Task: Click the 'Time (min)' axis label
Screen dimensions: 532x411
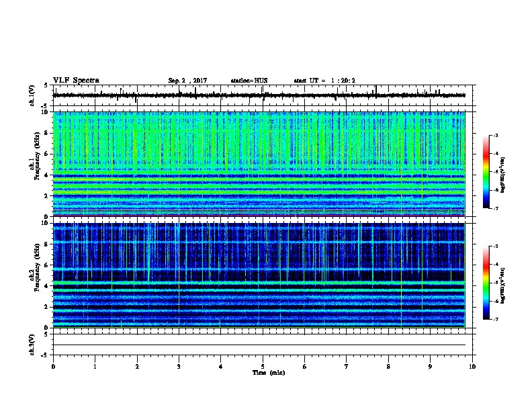Action: tap(269, 373)
